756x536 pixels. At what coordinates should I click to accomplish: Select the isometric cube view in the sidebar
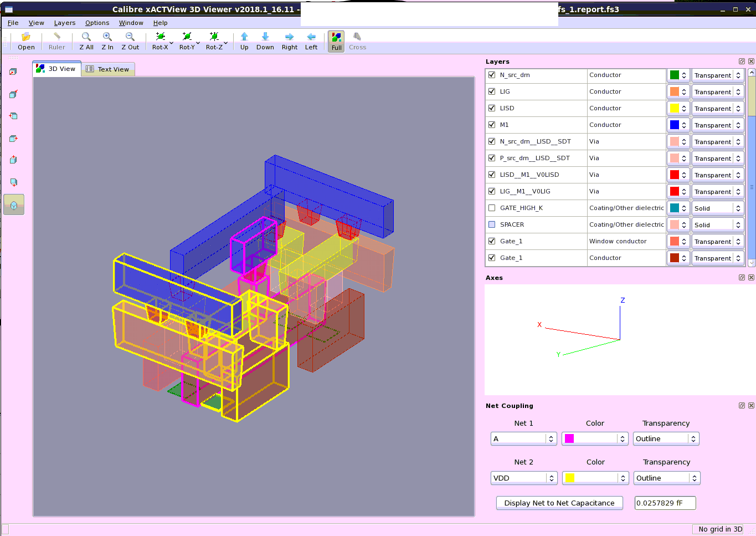13,204
